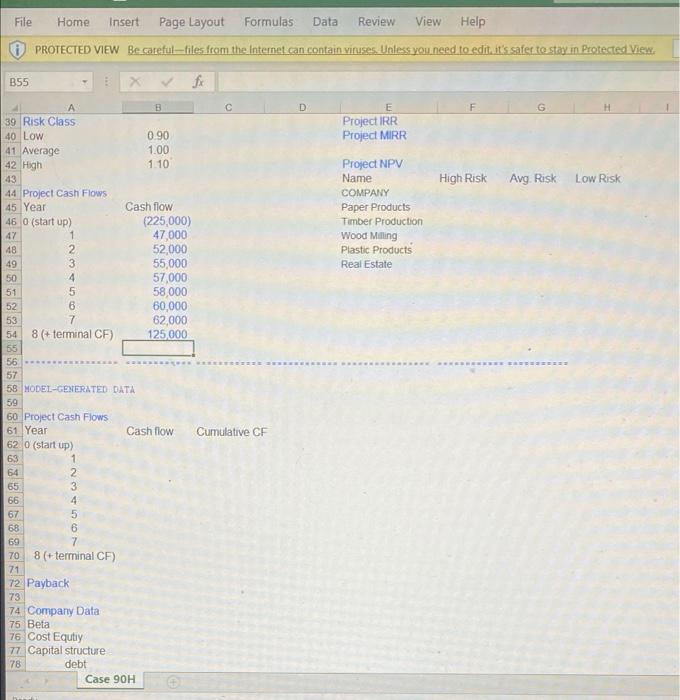Open the File menu
The height and width of the screenshot is (700, 680).
click(x=23, y=22)
